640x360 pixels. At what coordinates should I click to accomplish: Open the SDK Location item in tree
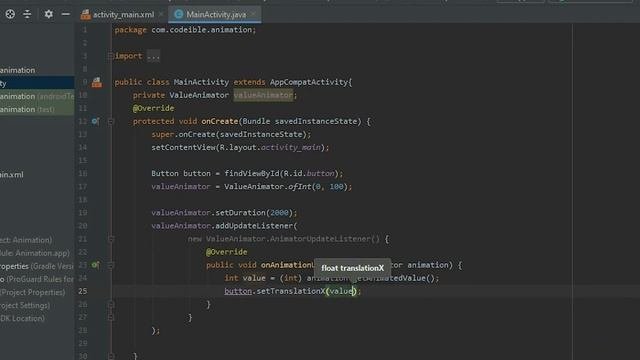tap(22, 318)
